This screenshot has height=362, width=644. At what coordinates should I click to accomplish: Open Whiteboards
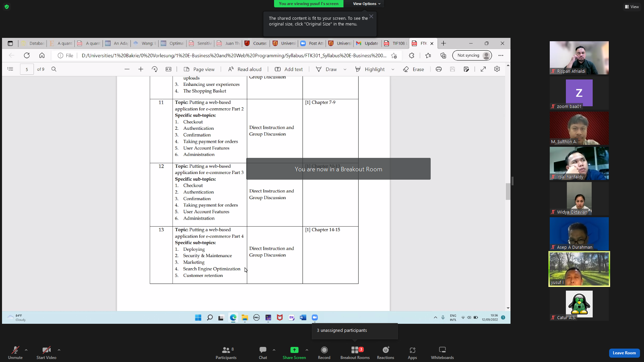coord(442,352)
